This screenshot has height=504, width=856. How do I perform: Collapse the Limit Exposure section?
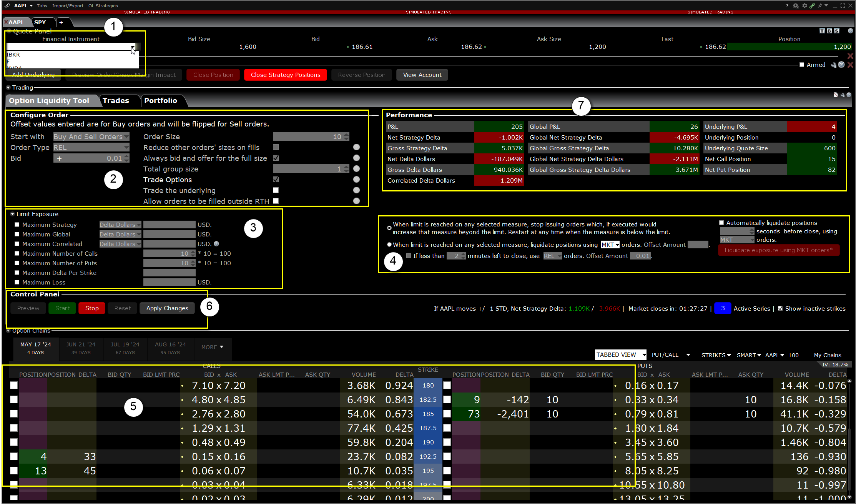(x=12, y=214)
